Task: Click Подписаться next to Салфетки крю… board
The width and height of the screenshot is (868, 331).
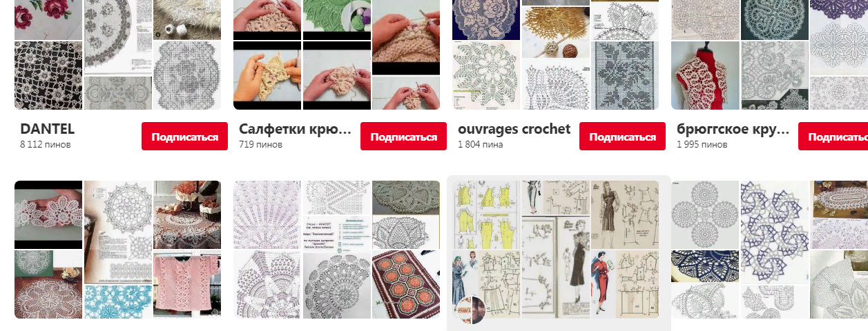Action: click(x=403, y=137)
